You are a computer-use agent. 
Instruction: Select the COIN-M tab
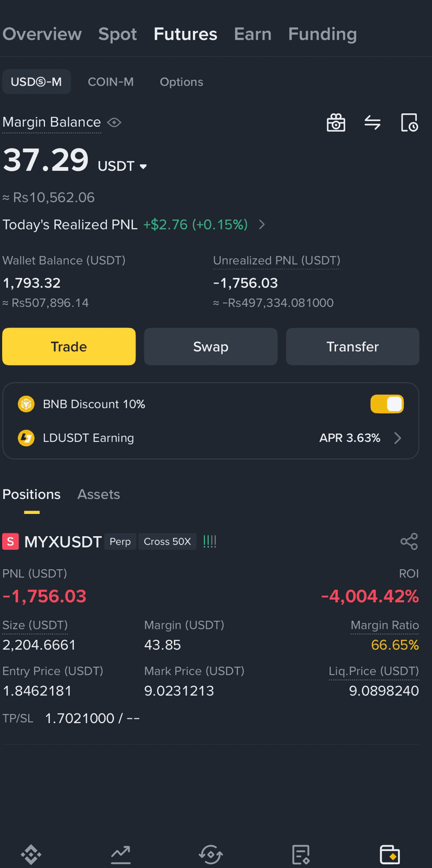(x=111, y=82)
